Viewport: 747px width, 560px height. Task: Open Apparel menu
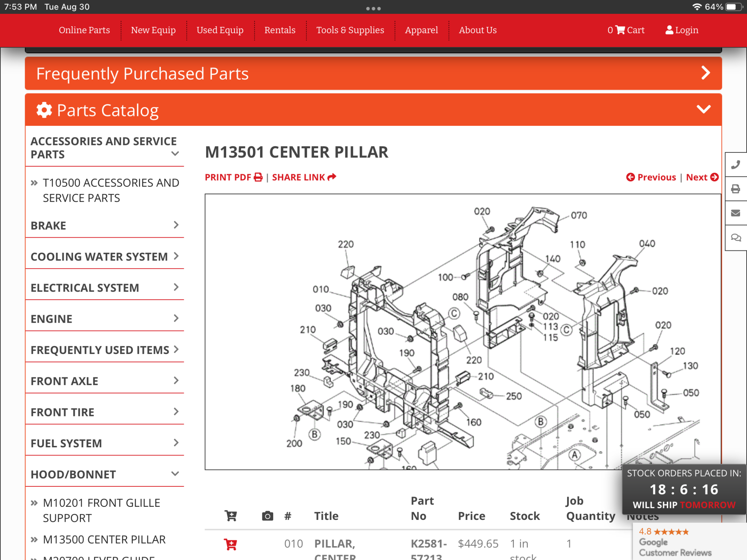point(421,30)
